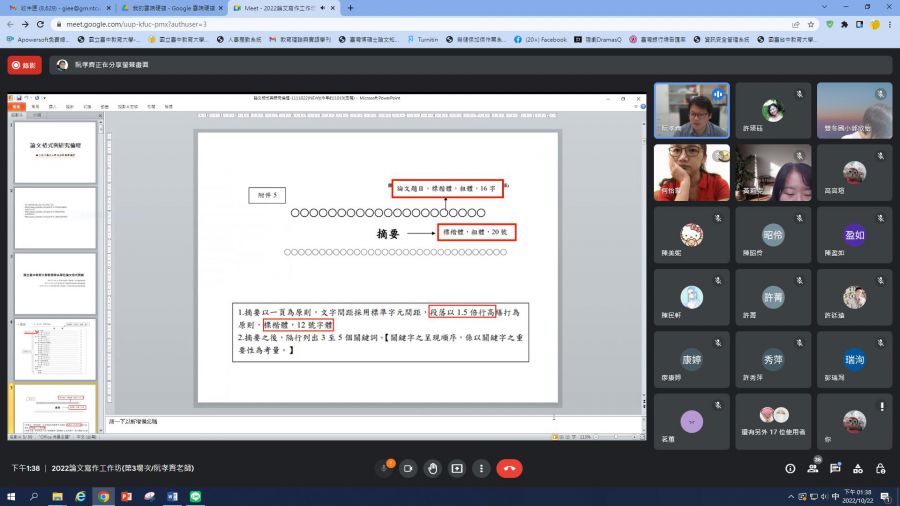Open host controls lock icon
The height and width of the screenshot is (506, 900).
(879, 468)
